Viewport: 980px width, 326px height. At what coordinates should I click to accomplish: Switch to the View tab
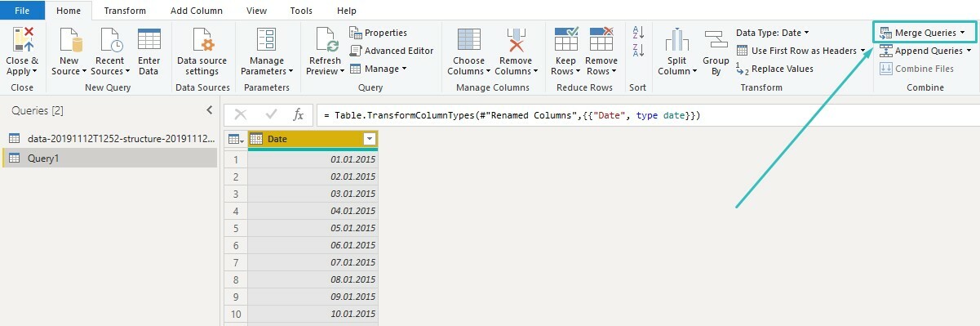click(256, 11)
